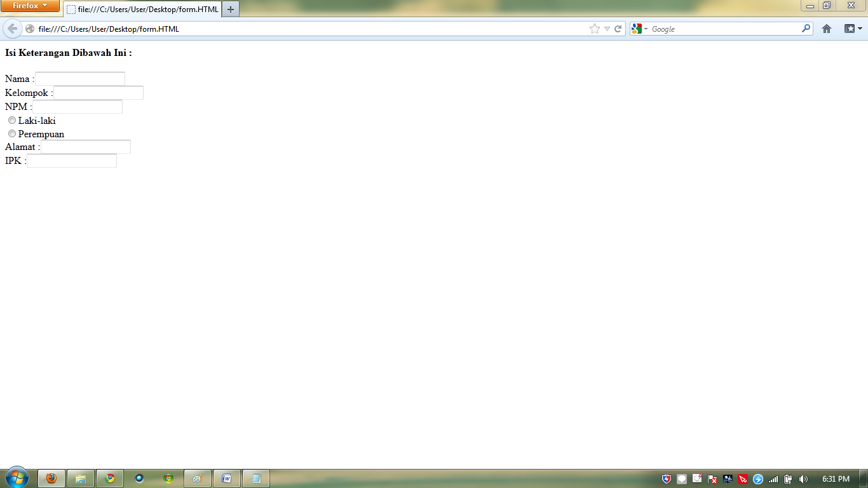Switch to the form.HTML tab
The height and width of the screenshot is (488, 868).
click(x=141, y=10)
